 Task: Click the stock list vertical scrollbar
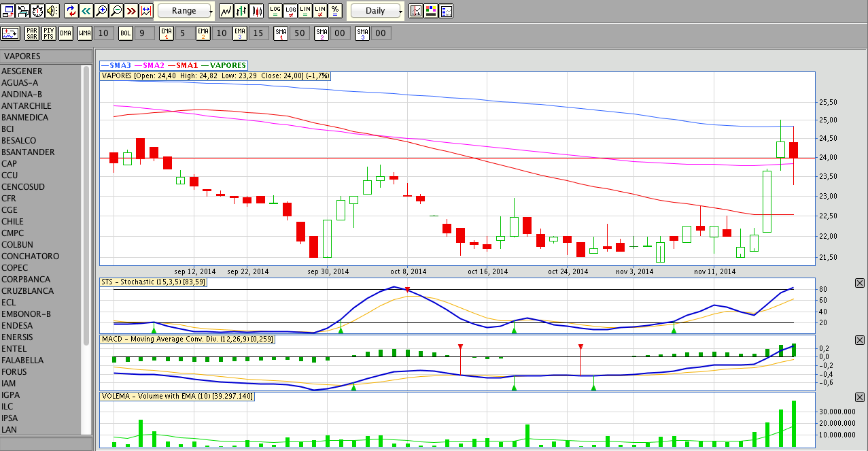click(x=86, y=204)
